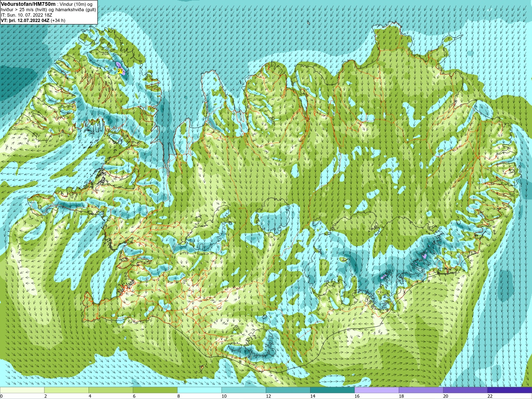Screen dimensions: 532x399
Task: Click the legend label '2'
Action: coord(45,396)
